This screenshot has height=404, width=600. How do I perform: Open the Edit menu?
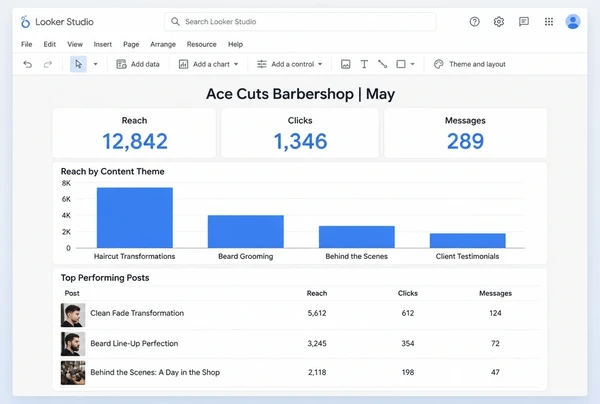coord(50,44)
